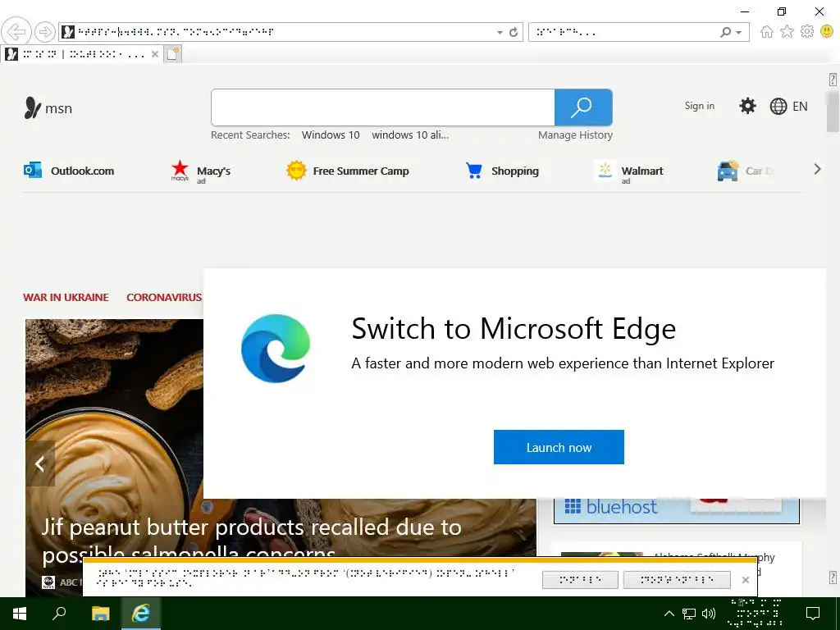
Task: Show hidden system tray icons
Action: (x=669, y=614)
